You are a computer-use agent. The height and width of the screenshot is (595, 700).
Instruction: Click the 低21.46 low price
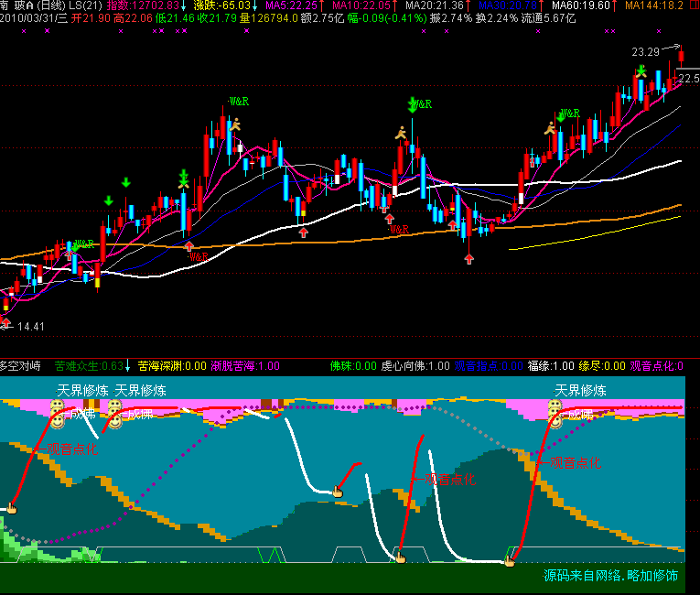(x=175, y=18)
